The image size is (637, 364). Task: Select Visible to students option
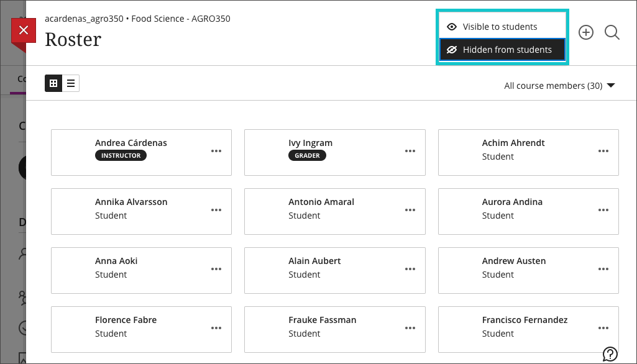pyautogui.click(x=500, y=27)
